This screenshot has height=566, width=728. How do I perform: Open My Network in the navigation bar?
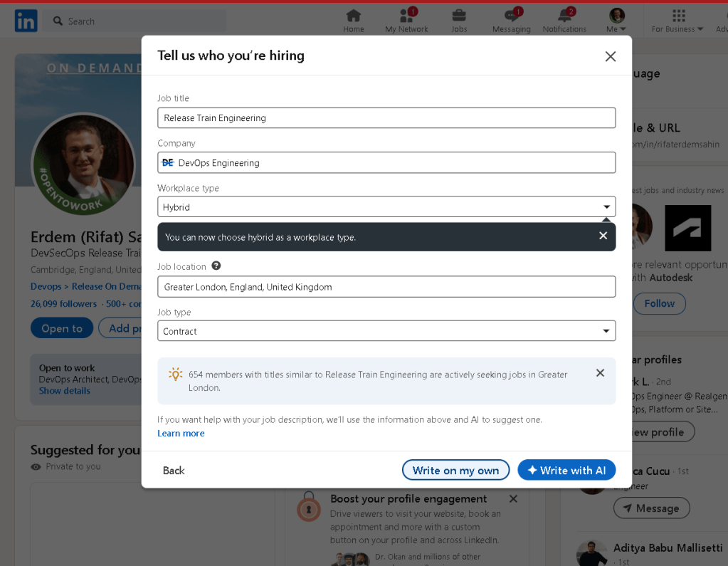(406, 21)
